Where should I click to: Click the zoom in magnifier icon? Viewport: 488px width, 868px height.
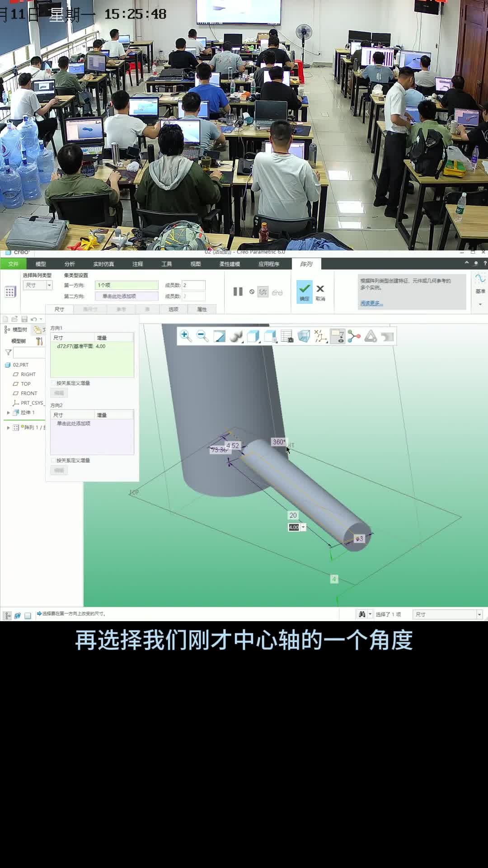click(185, 336)
